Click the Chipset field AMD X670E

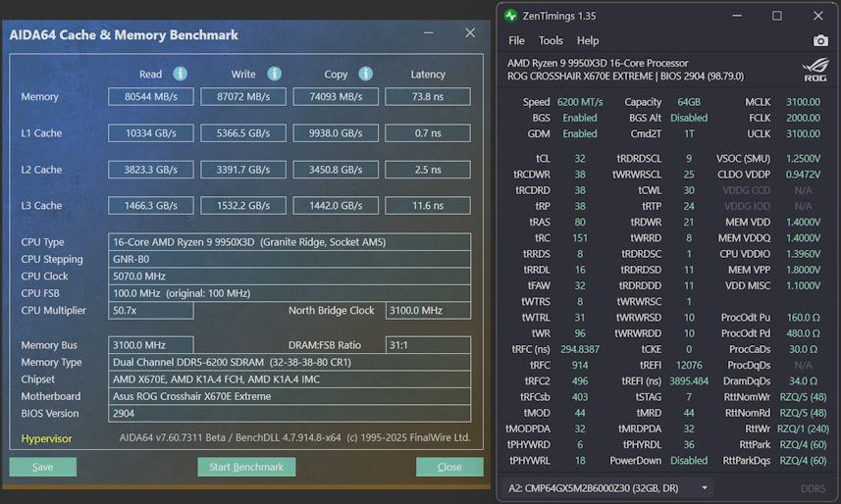[289, 379]
